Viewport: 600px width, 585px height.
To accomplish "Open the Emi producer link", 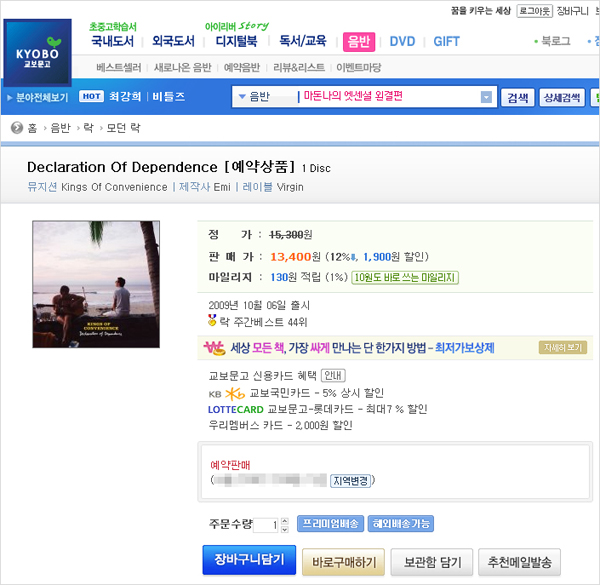I will (x=222, y=187).
